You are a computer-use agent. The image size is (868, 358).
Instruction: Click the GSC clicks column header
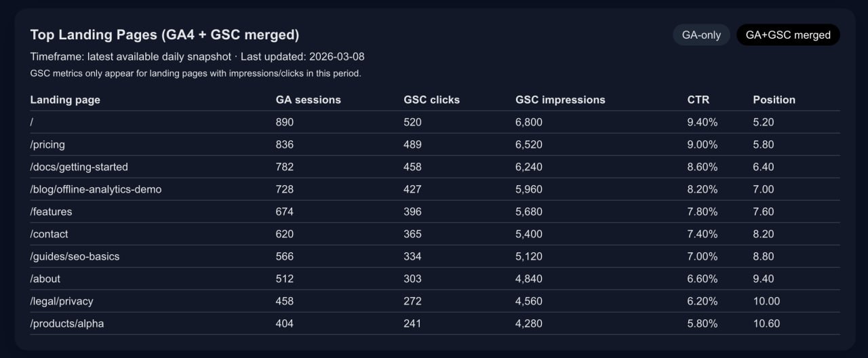tap(431, 100)
